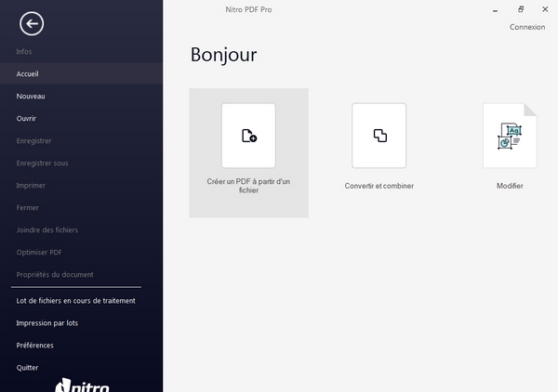Click Quitter to exit the application
Screen dimensions: 558x392
tap(28, 367)
